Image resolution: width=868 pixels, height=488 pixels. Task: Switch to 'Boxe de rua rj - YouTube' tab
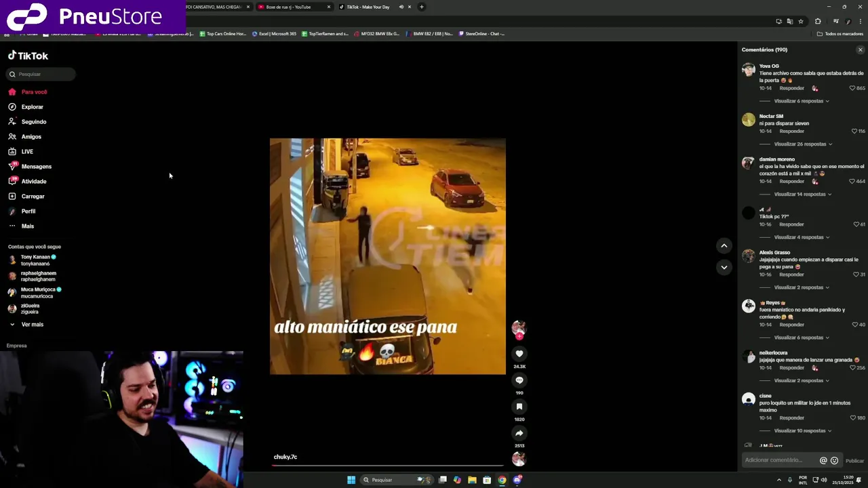tap(293, 7)
